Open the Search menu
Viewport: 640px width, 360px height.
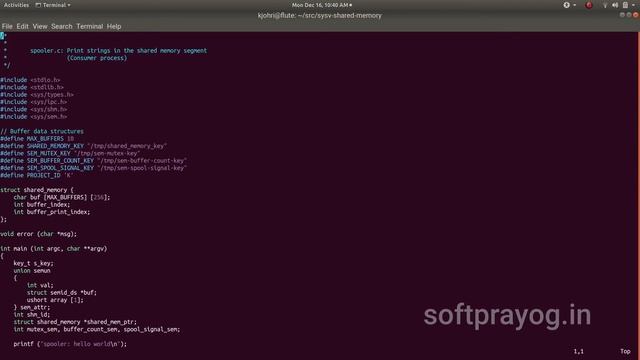pos(62,27)
